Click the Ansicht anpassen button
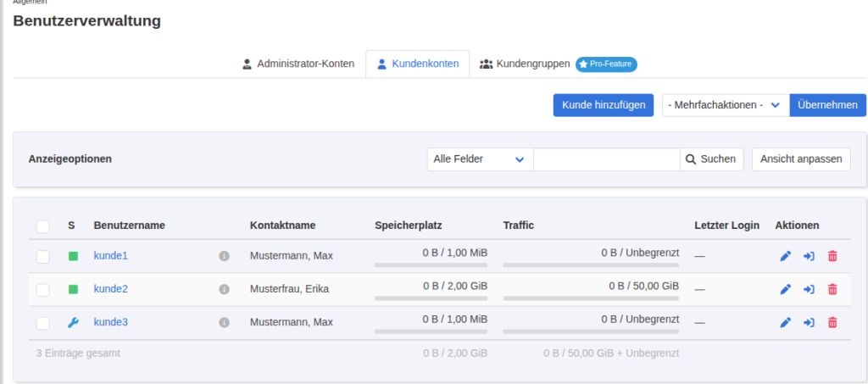This screenshot has width=868, height=384. point(801,159)
